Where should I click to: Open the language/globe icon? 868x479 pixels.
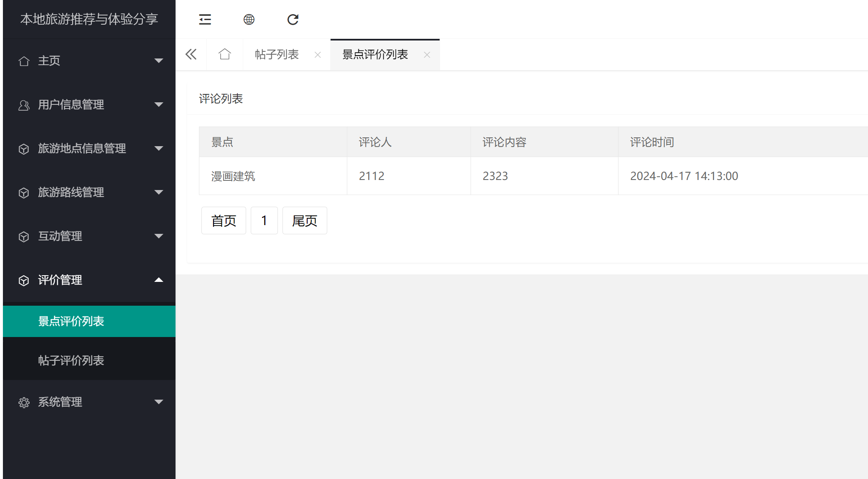pyautogui.click(x=249, y=19)
